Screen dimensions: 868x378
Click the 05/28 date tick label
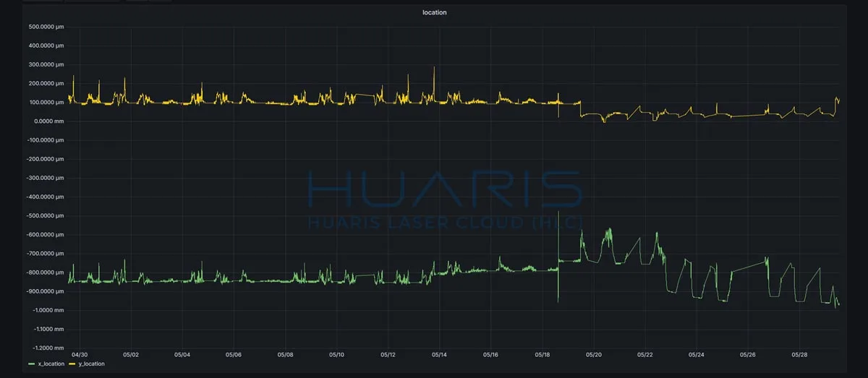[799, 355]
